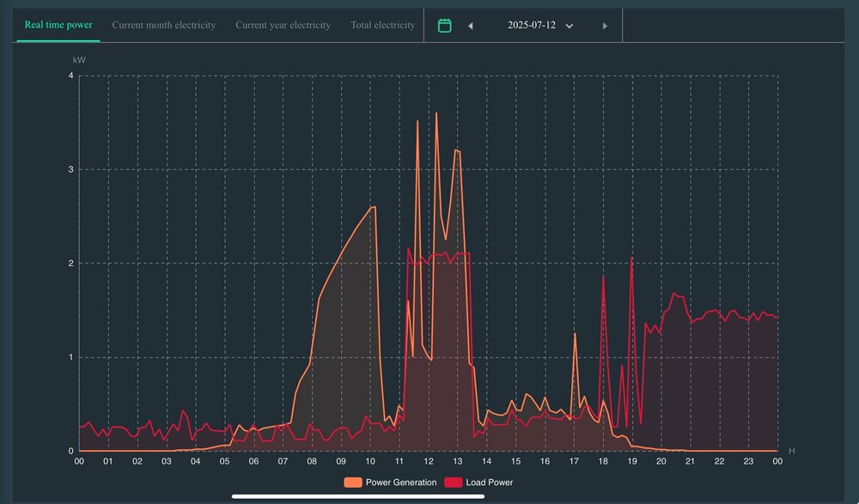Click x-axis hour label 23
This screenshot has width=859, height=504.
(x=748, y=462)
